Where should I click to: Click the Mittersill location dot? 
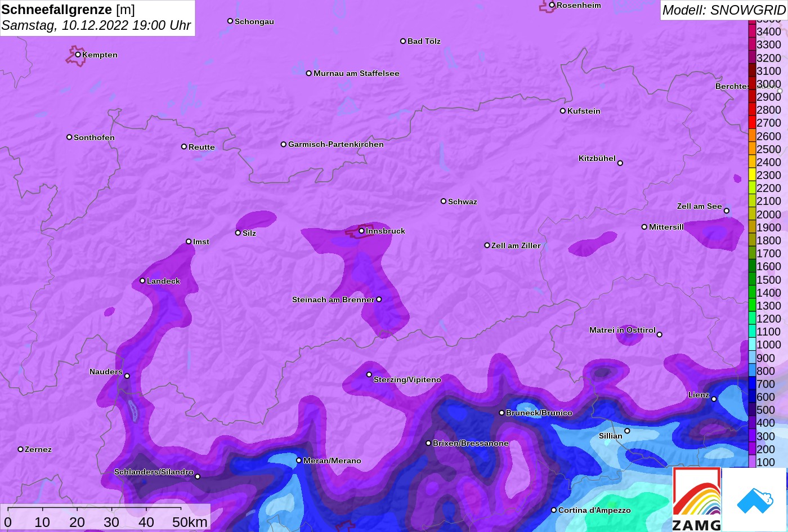644,227
